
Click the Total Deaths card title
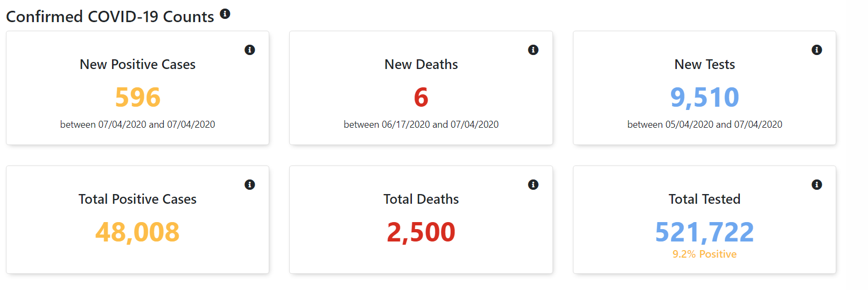pyautogui.click(x=421, y=199)
